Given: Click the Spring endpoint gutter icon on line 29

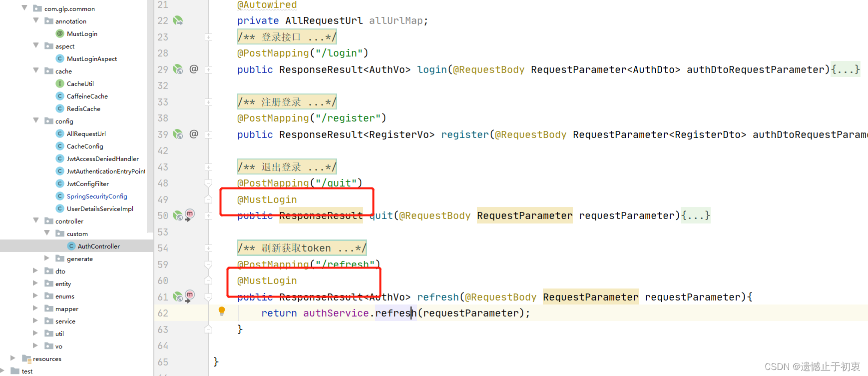Looking at the screenshot, I should coord(178,69).
